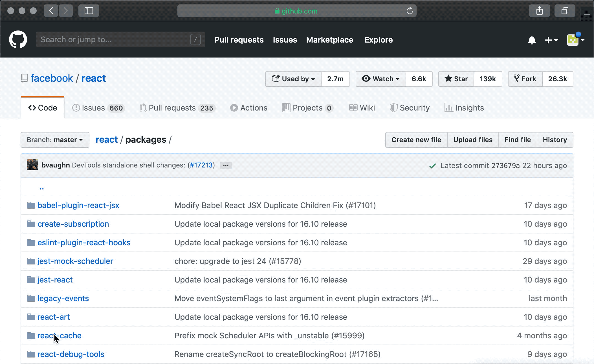Open commit message for #15999
Viewport: 594px width, 364px height.
coord(270,336)
